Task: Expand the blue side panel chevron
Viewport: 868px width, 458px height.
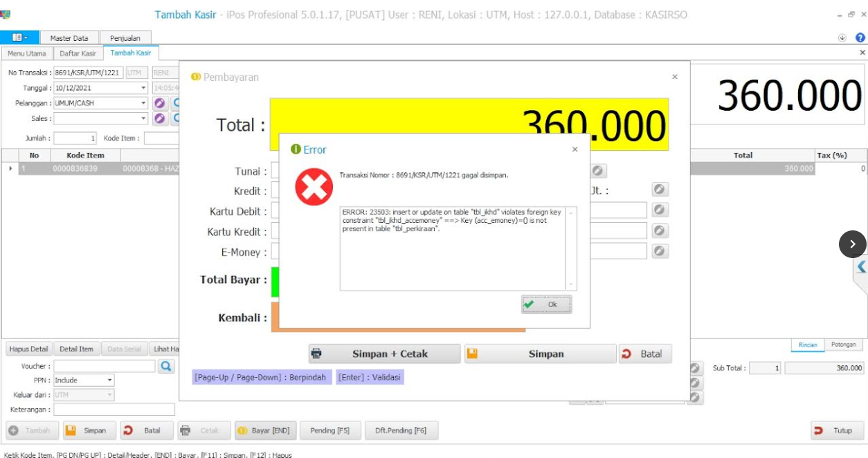Action: click(861, 266)
